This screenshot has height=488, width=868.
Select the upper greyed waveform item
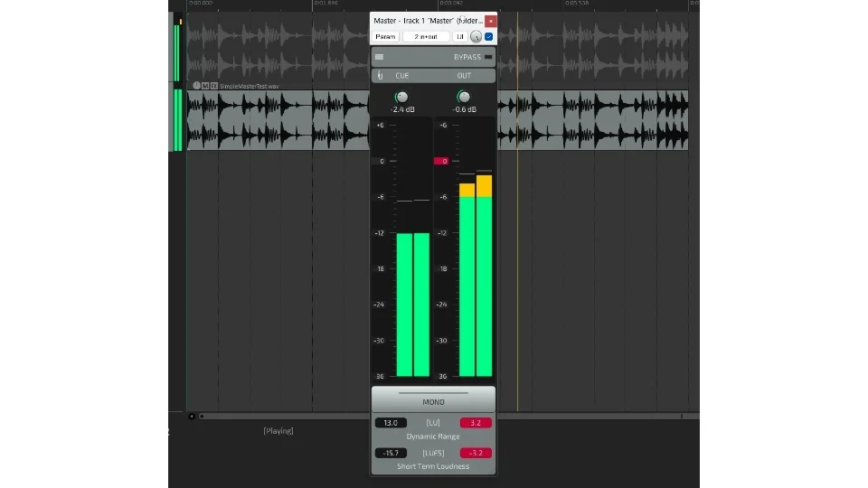pyautogui.click(x=278, y=51)
